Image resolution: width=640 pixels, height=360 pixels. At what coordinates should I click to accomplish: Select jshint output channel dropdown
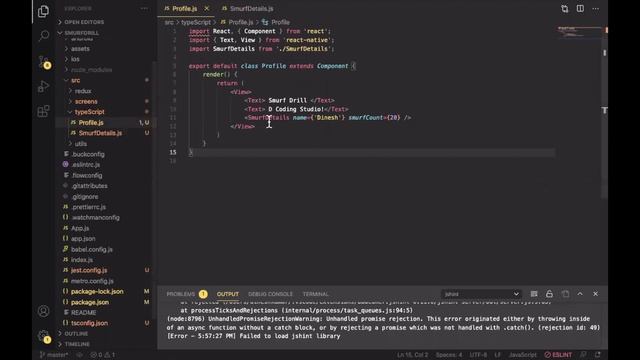[x=481, y=294]
